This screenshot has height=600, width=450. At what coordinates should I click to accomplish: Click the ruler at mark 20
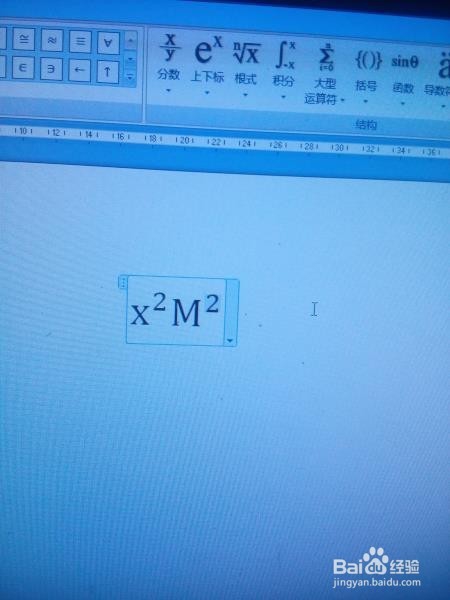coord(184,140)
